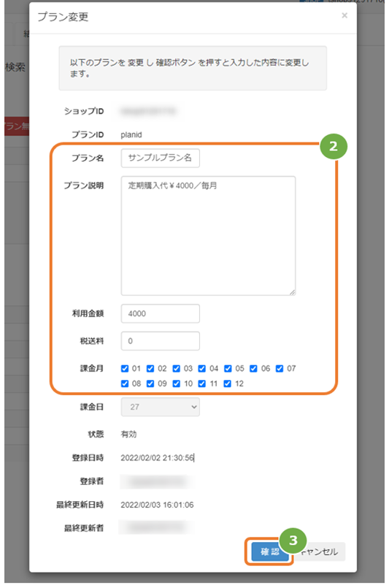Toggle billing month 11 checkbox

(201, 383)
